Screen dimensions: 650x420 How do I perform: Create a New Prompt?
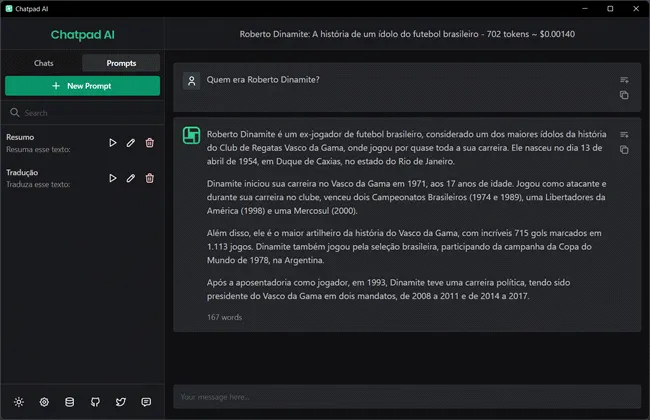[82, 86]
